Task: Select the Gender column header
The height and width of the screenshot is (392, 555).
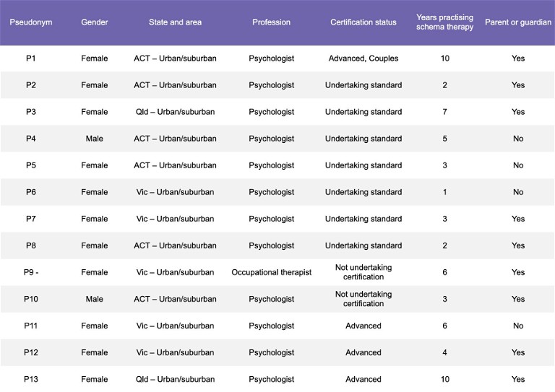Action: pyautogui.click(x=95, y=22)
